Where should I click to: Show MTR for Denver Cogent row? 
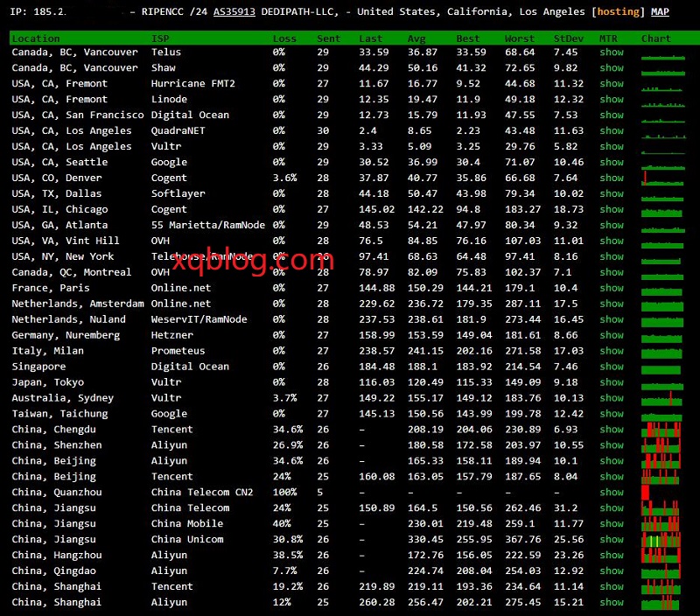pyautogui.click(x=611, y=178)
